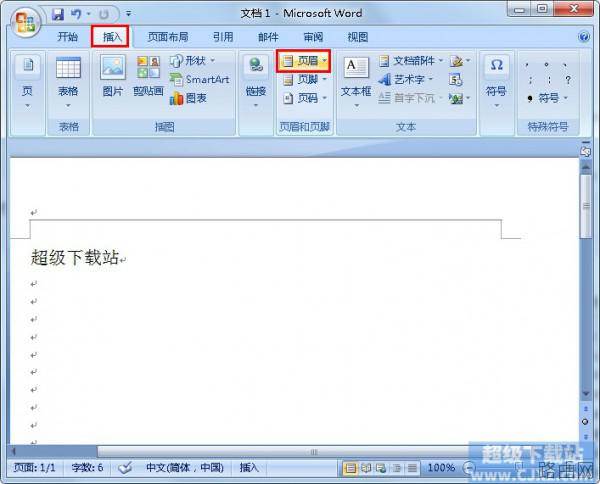
Task: Open the 邮件 Mailings tab
Action: point(268,37)
